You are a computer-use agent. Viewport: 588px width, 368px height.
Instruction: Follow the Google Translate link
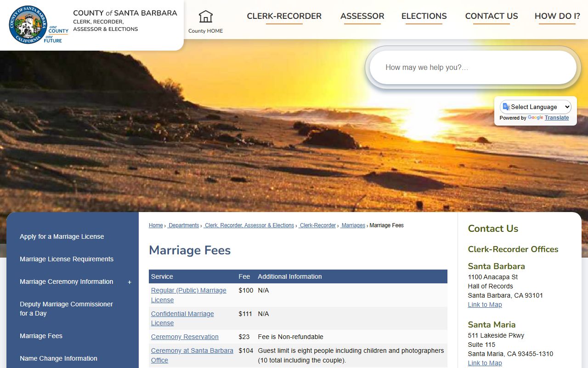(x=557, y=118)
